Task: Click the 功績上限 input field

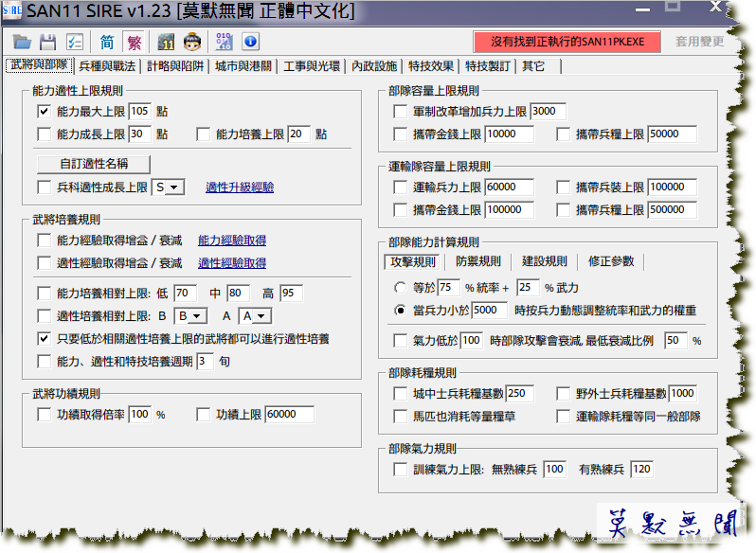Action: tap(292, 414)
